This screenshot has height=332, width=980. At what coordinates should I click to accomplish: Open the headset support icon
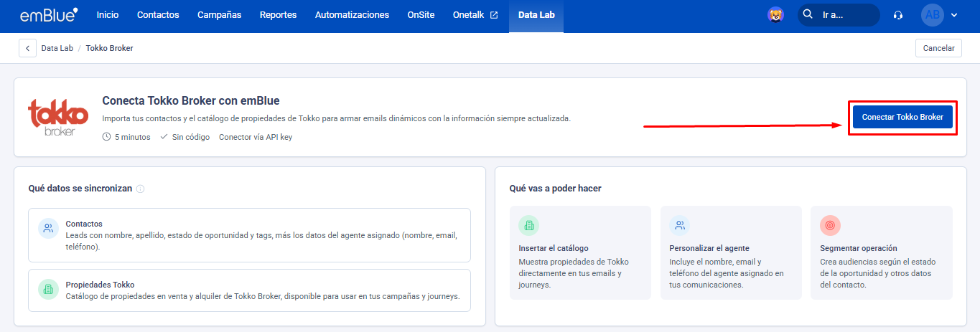(898, 15)
